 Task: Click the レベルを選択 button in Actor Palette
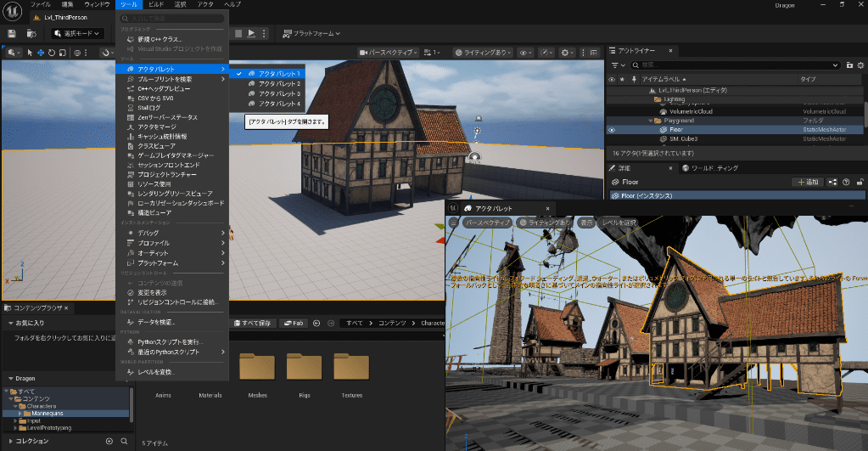pos(619,223)
